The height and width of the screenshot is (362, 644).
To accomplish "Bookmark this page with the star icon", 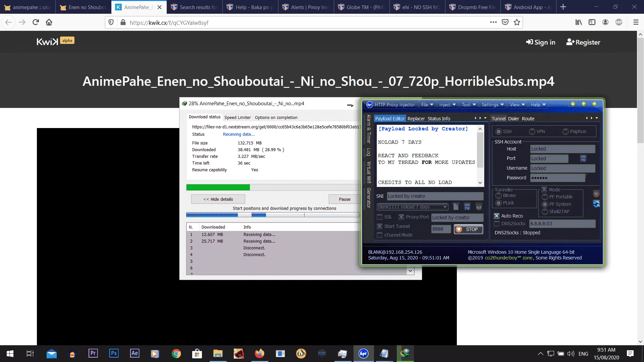I will pos(517,22).
